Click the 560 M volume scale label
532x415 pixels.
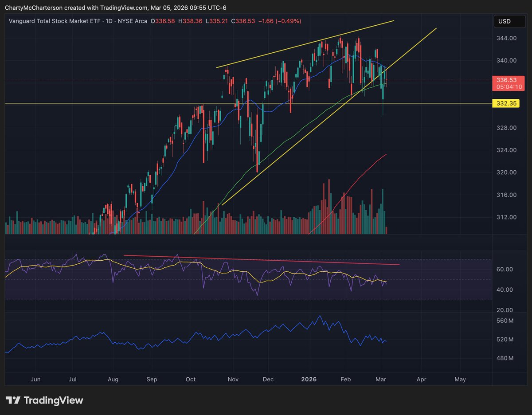point(505,321)
